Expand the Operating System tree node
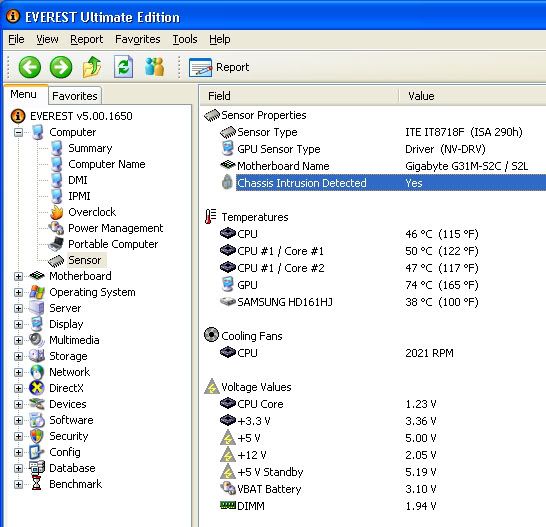 pyautogui.click(x=18, y=292)
